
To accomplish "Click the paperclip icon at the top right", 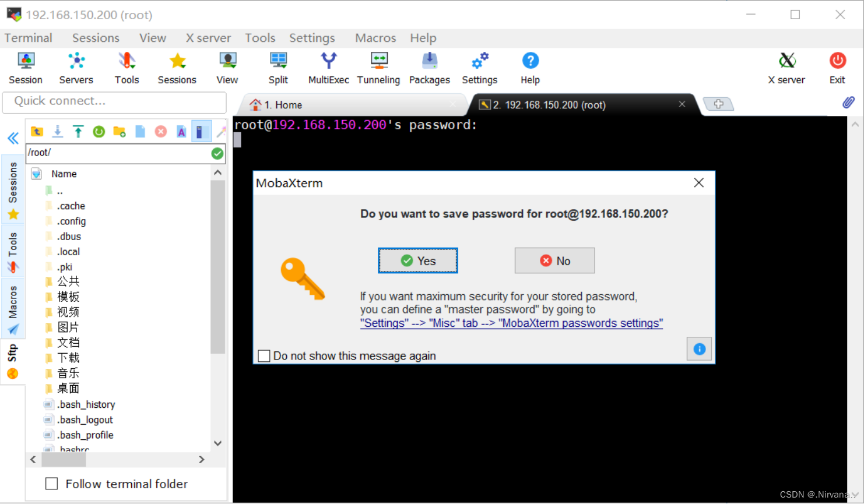I will click(x=848, y=103).
